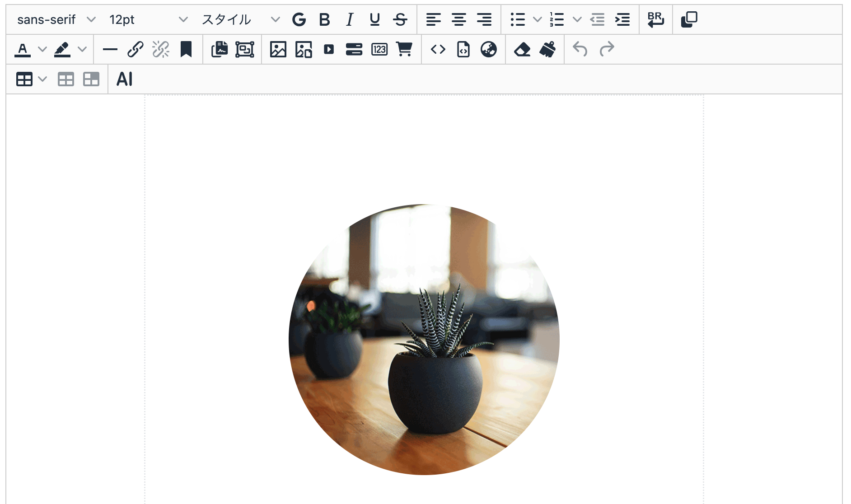Toggle underline formatting
The width and height of the screenshot is (851, 504).
374,19
